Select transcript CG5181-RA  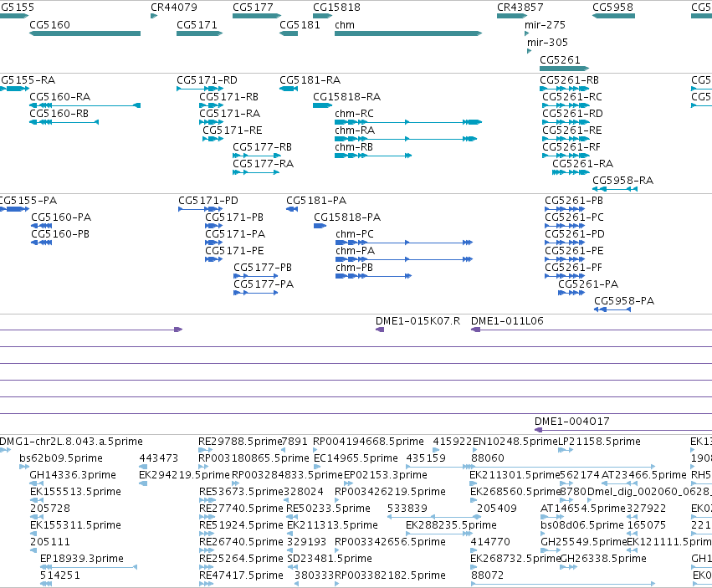click(289, 89)
